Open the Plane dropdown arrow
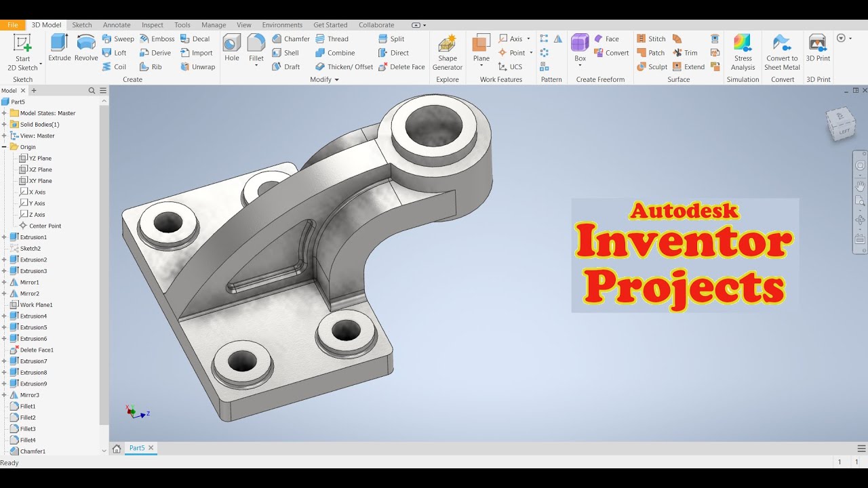 click(x=481, y=66)
